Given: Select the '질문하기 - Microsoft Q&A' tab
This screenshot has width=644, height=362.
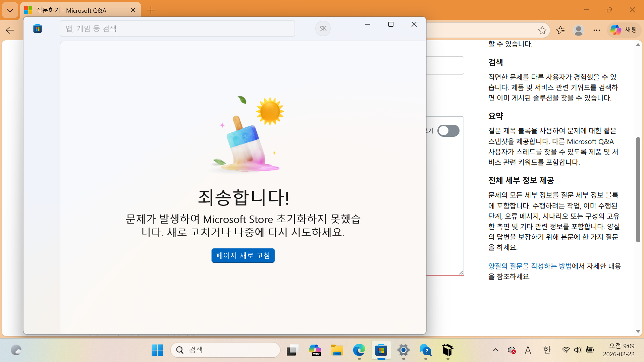Looking at the screenshot, I should click(80, 10).
